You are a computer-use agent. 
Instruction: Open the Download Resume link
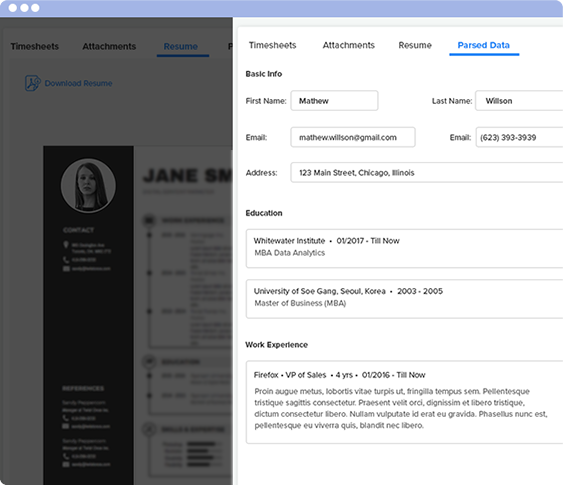pos(78,83)
